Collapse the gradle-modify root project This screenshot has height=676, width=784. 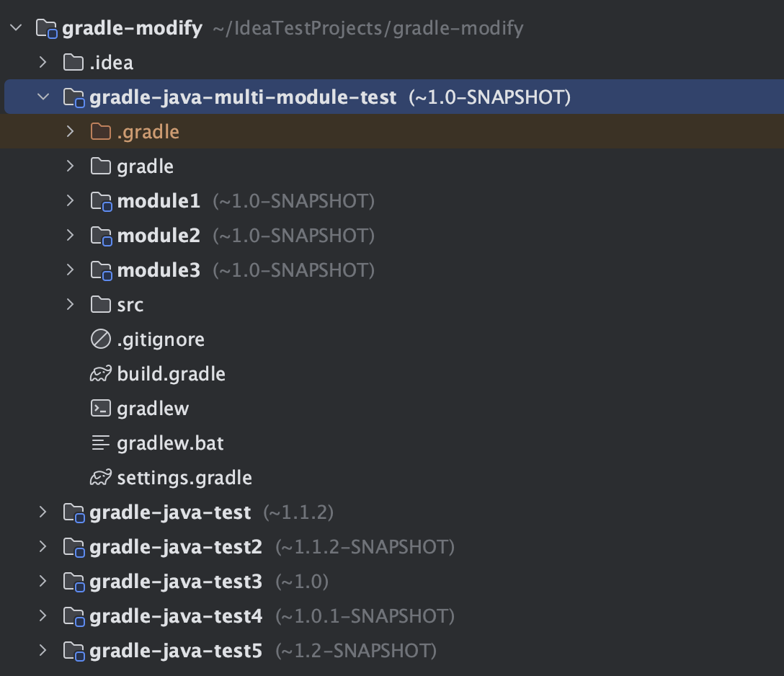16,28
